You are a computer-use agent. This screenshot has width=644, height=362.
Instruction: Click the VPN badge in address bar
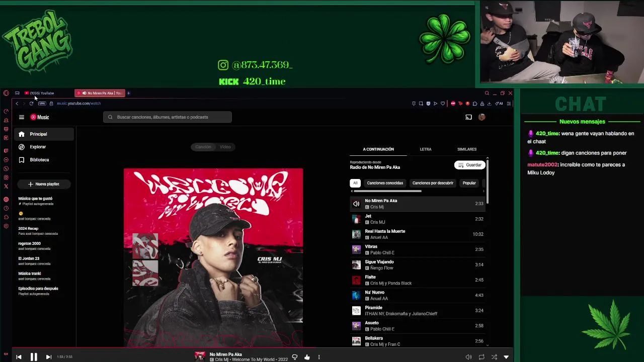pyautogui.click(x=42, y=104)
